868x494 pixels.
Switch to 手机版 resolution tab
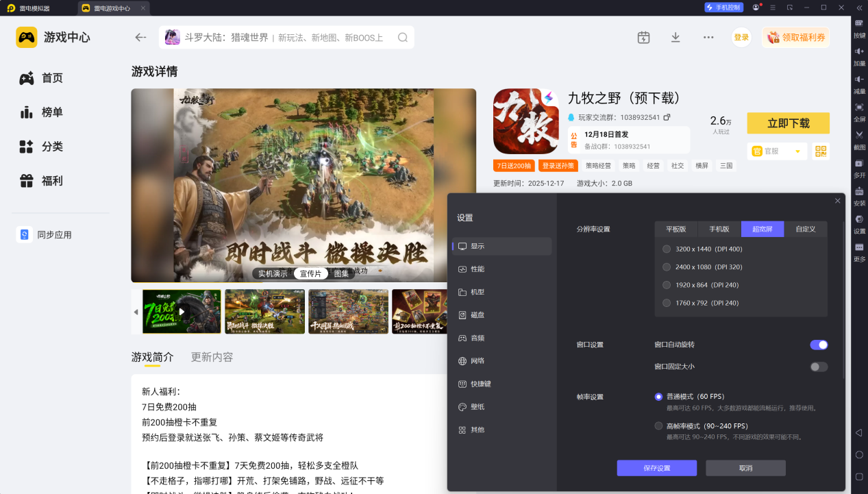coord(719,230)
